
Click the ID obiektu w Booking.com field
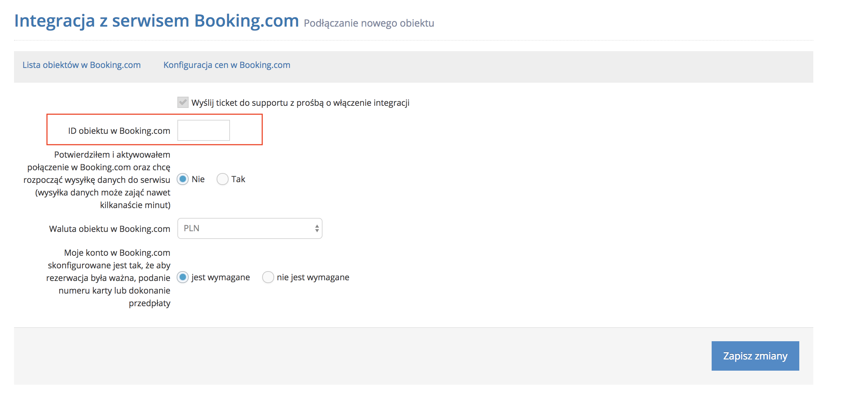tap(204, 130)
